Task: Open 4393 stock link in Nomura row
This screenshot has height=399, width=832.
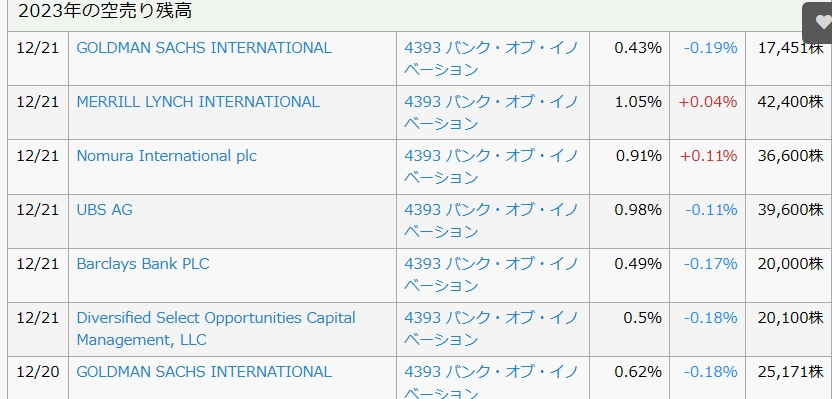Action: click(x=491, y=167)
